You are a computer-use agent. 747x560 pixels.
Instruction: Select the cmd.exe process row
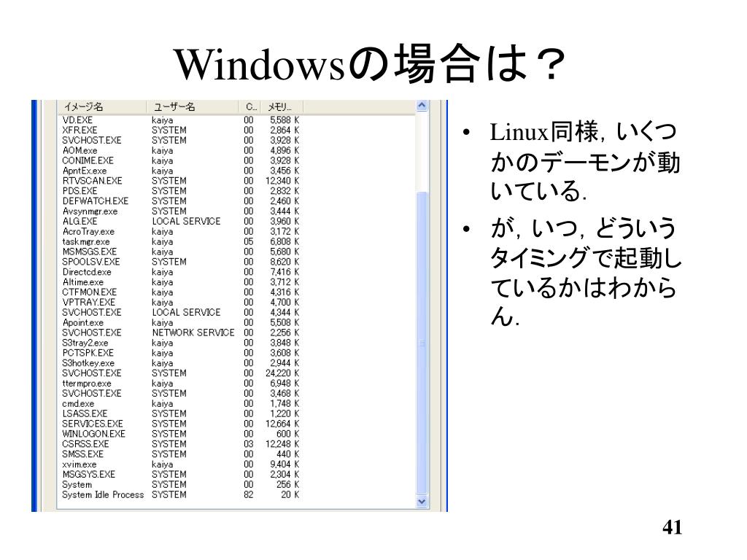181,404
